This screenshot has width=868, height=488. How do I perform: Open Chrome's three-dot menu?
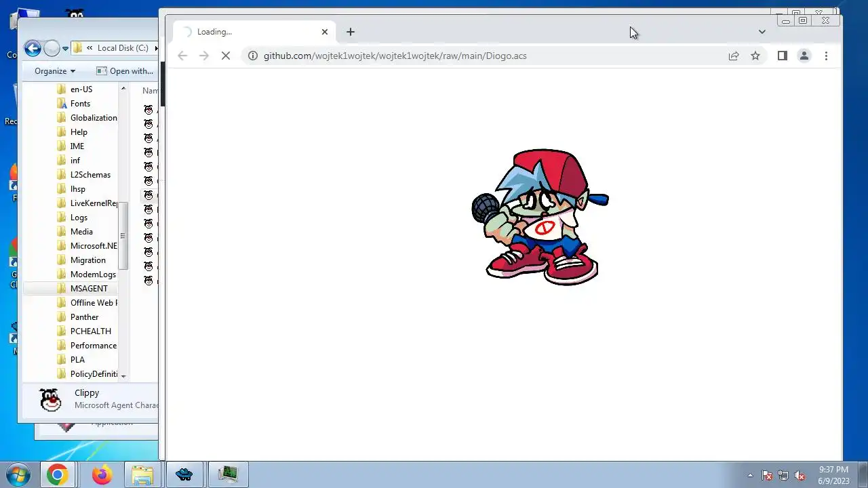tap(826, 56)
